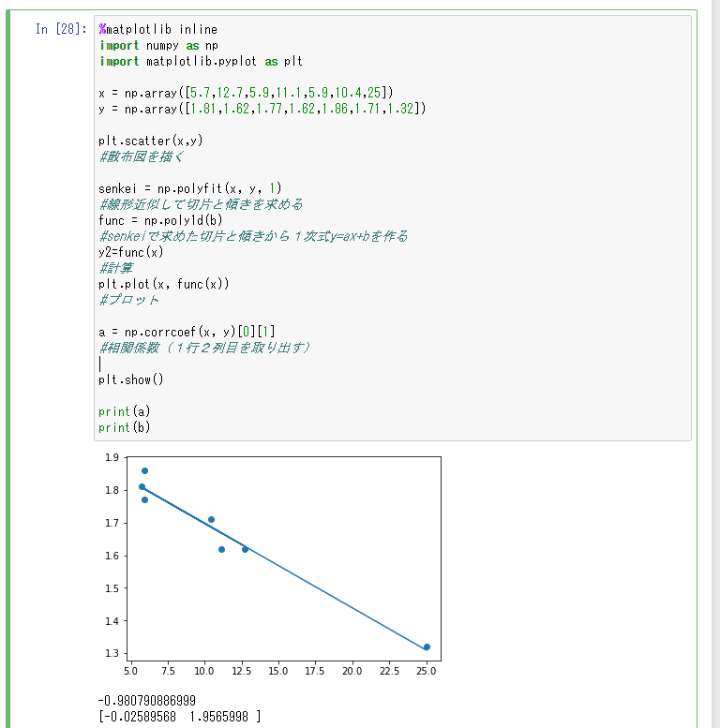Click the x-axis label 15.0
720x728 pixels.
pos(278,671)
